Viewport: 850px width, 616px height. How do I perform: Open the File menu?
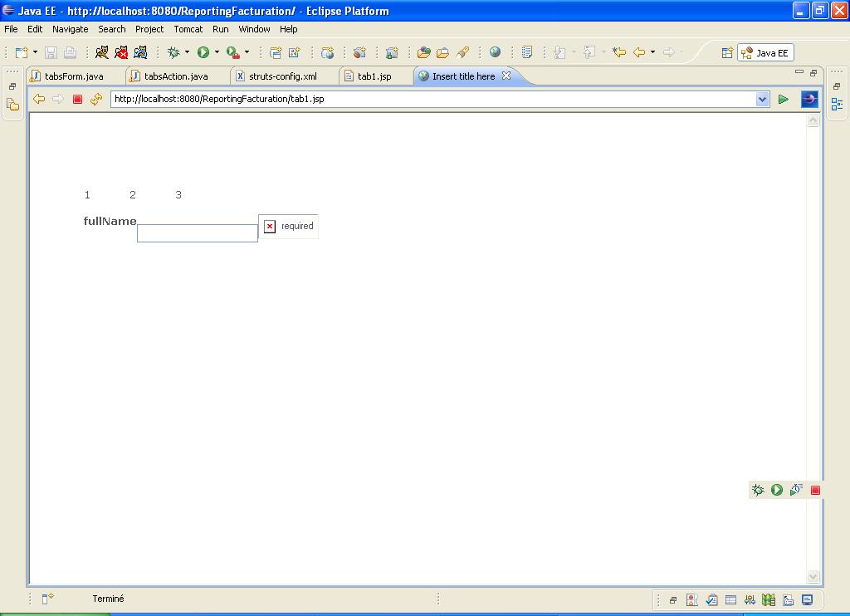11,29
